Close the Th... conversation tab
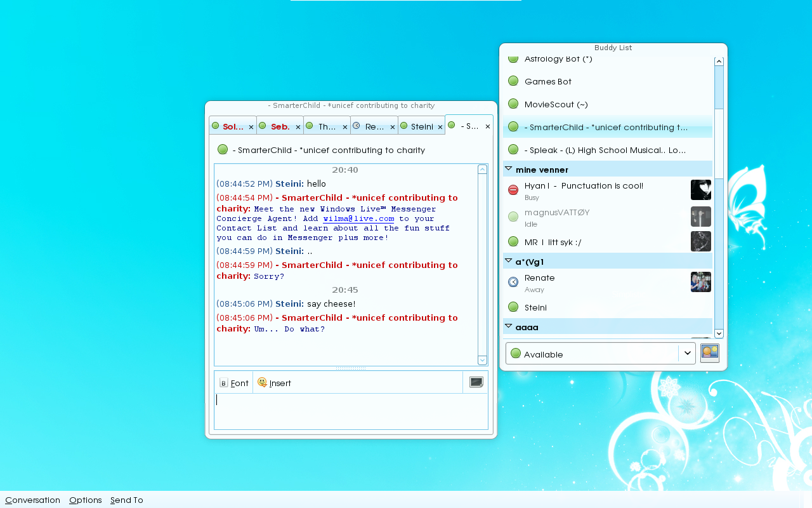 point(345,127)
